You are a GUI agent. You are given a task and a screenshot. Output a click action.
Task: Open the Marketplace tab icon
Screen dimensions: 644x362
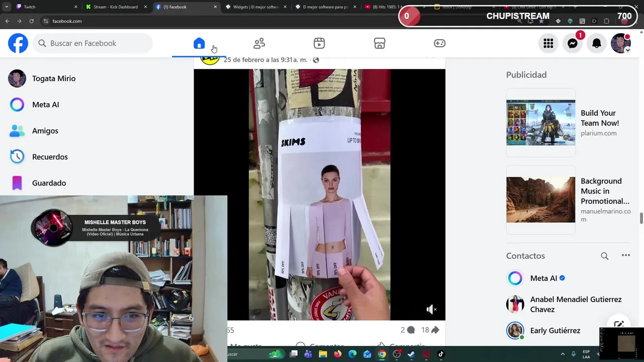click(379, 43)
